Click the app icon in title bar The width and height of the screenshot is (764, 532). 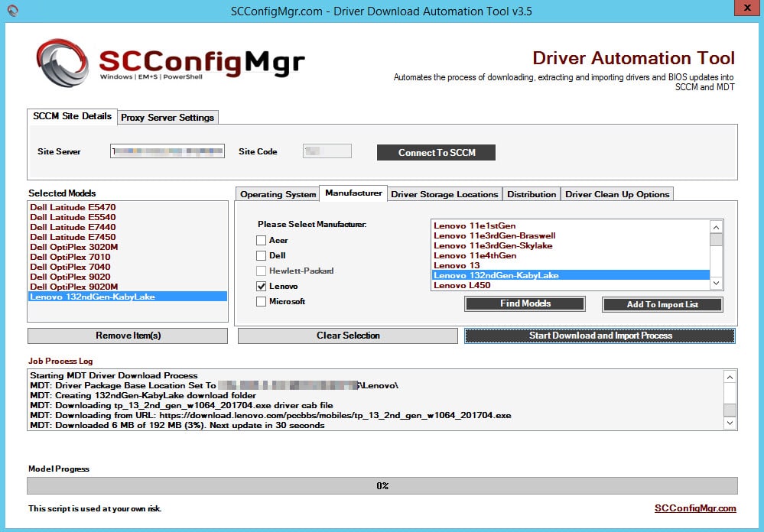(13, 11)
